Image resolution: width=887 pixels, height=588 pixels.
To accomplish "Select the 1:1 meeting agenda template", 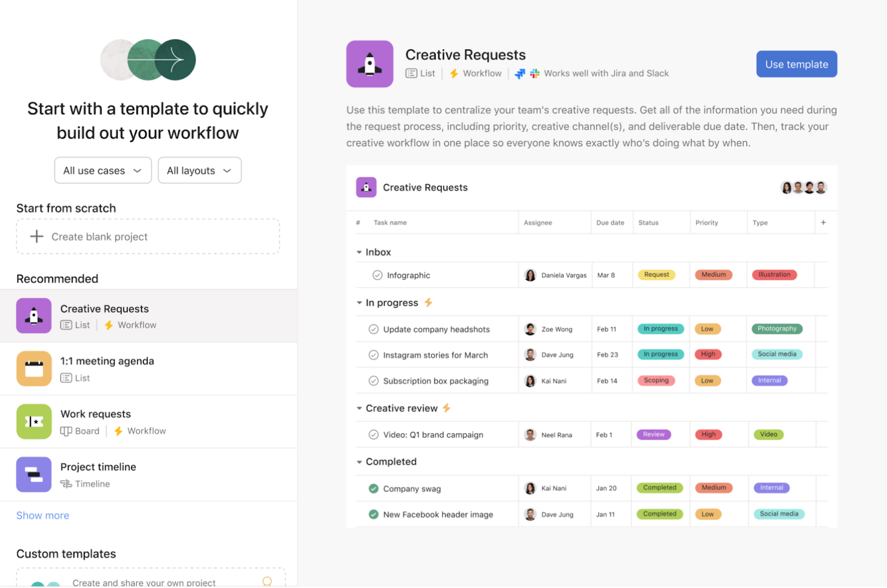I will point(149,369).
